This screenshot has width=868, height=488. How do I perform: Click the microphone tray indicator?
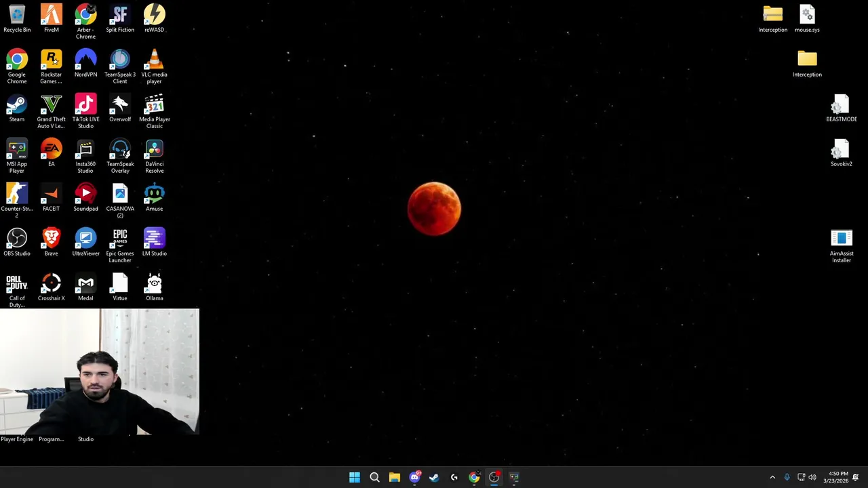[787, 477]
